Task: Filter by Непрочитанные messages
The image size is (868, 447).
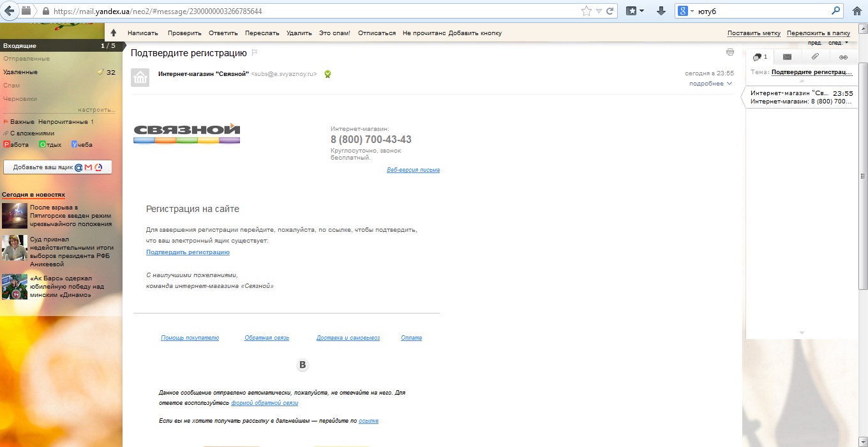Action: click(x=66, y=121)
